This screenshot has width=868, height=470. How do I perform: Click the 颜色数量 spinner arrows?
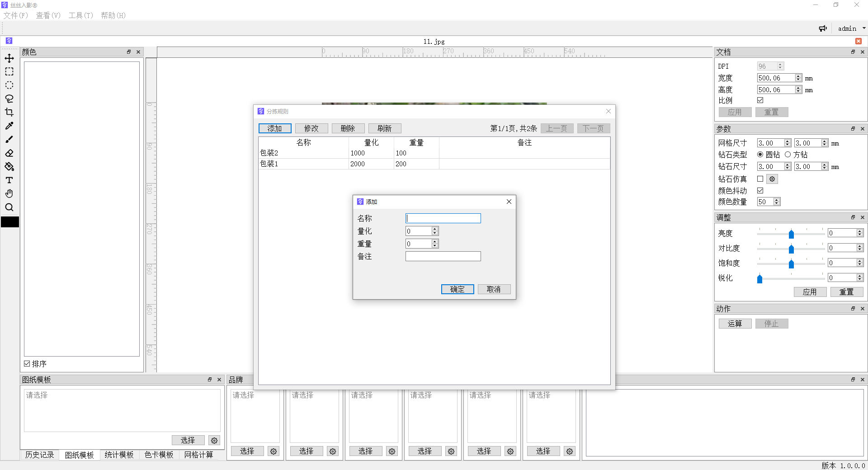point(777,202)
